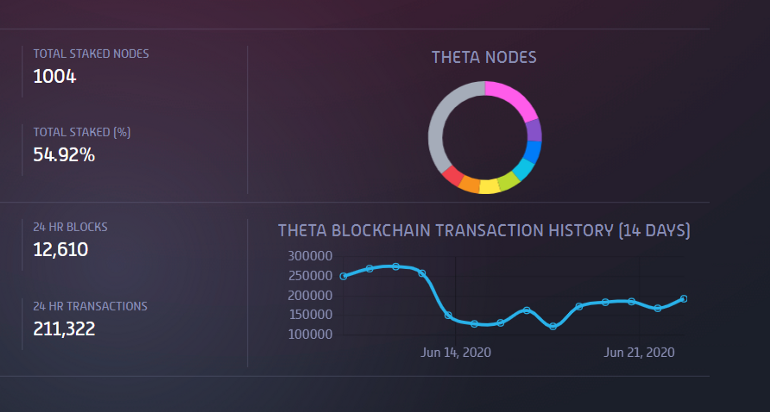Screen dimensions: 770x412
Task: Click the THETA NODES chart title
Action: pos(484,57)
